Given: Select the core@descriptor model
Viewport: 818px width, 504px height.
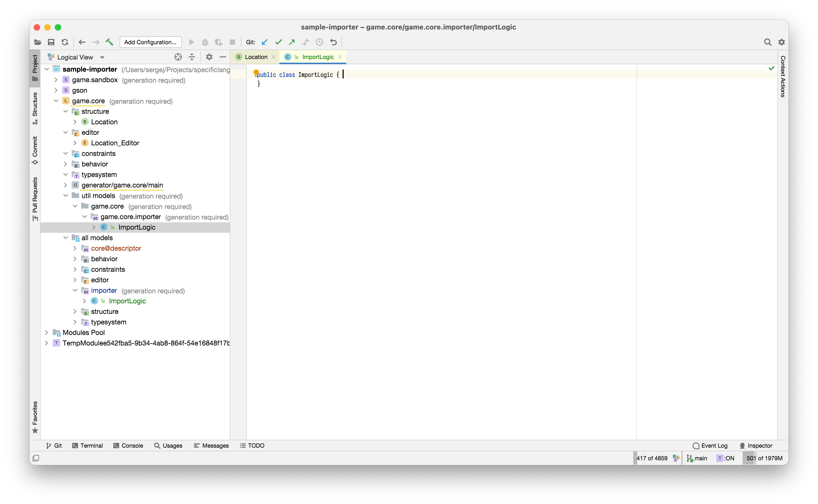Looking at the screenshot, I should tap(116, 248).
